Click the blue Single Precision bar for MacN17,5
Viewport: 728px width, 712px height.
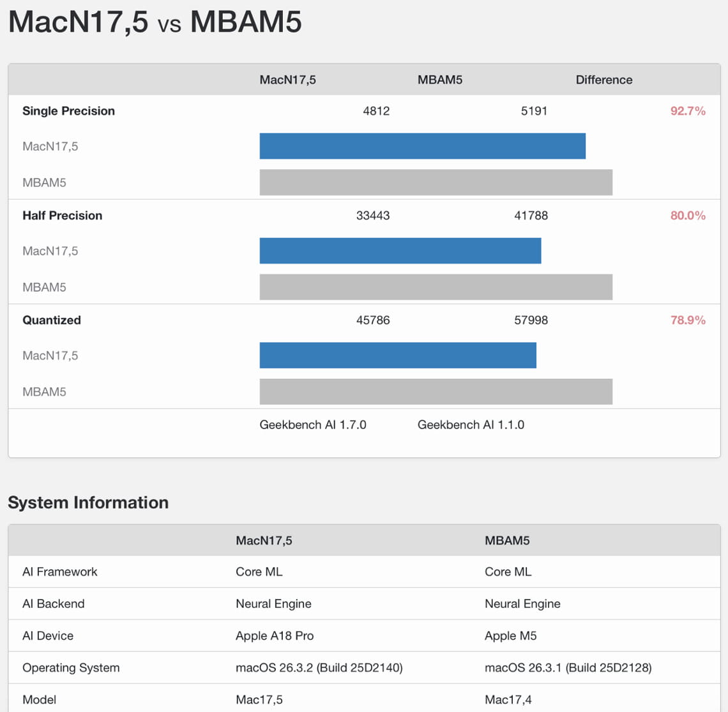pos(422,146)
